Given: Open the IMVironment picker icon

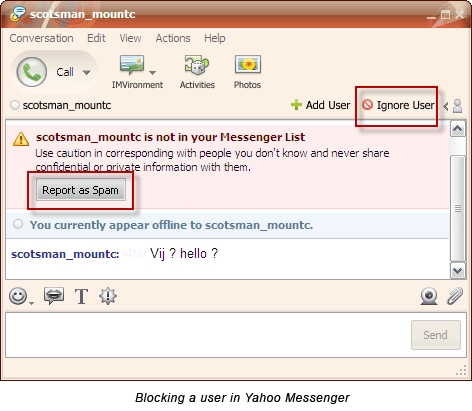Looking at the screenshot, I should click(x=132, y=64).
